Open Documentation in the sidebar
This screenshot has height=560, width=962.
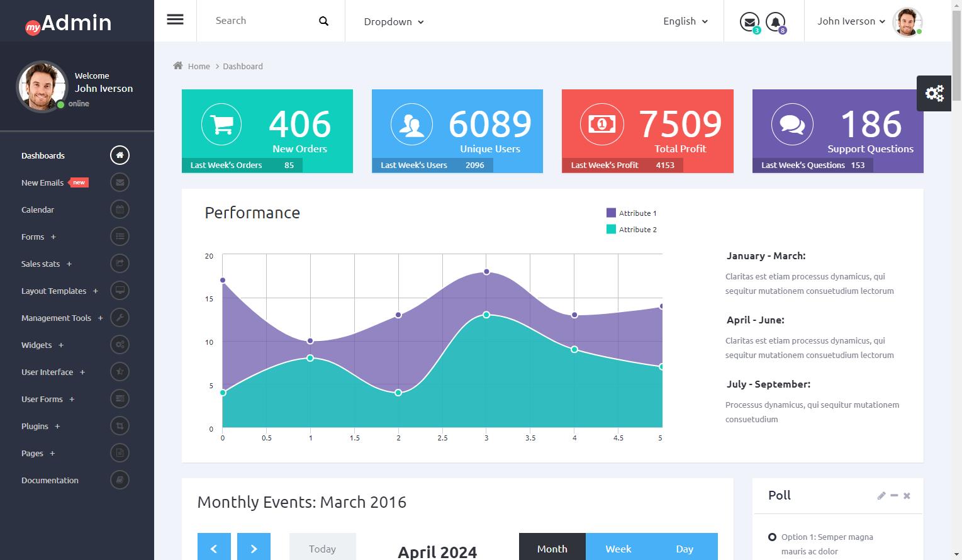point(50,480)
